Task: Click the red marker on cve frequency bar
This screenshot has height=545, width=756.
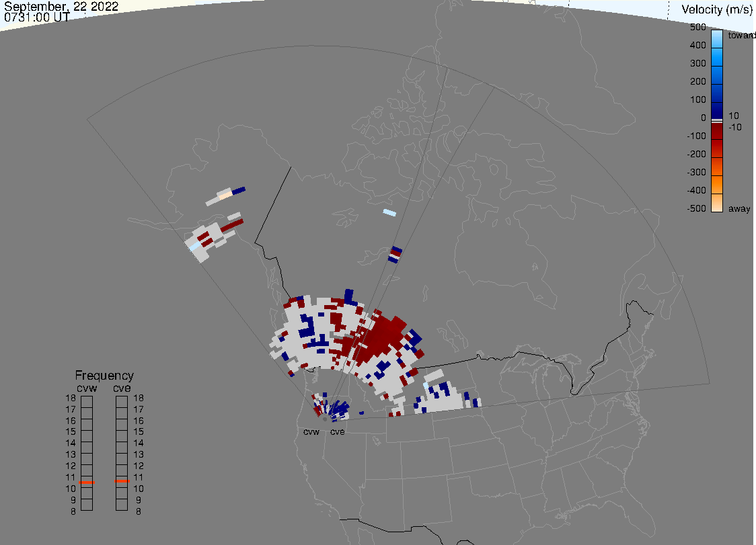Action: pyautogui.click(x=122, y=481)
